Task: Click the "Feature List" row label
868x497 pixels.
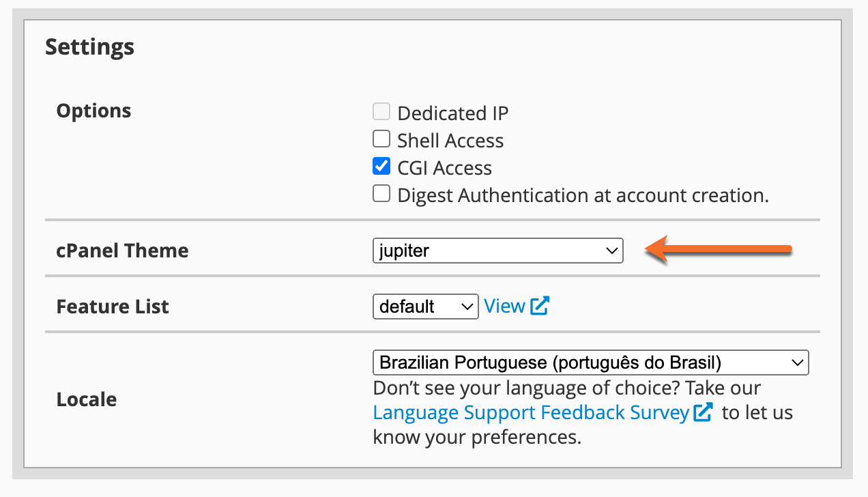Action: (x=113, y=307)
